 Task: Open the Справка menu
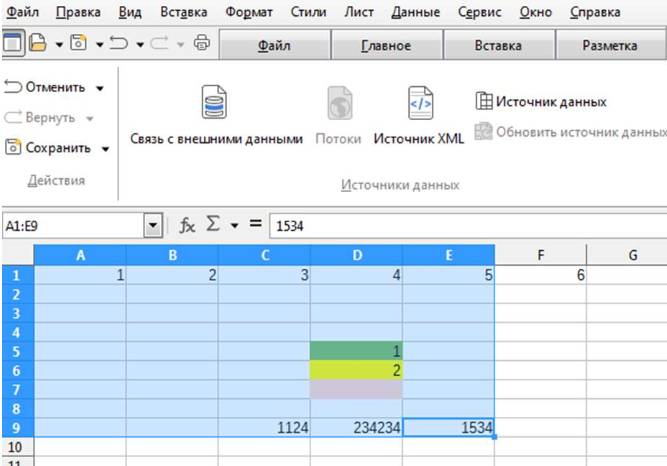coord(595,12)
